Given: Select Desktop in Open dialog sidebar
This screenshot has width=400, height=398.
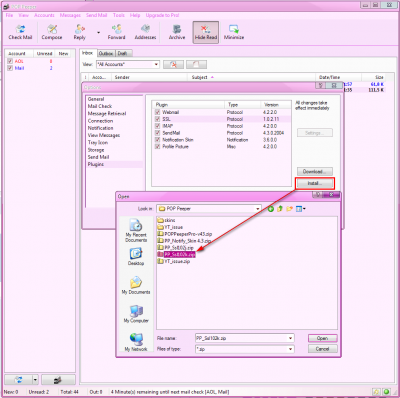Looking at the screenshot, I should (136, 257).
